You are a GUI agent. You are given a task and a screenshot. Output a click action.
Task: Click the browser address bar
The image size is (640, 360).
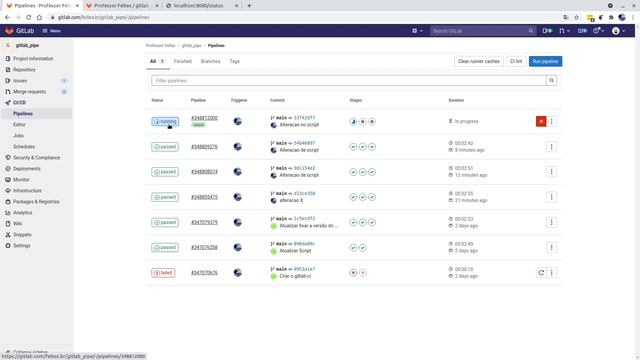304,17
